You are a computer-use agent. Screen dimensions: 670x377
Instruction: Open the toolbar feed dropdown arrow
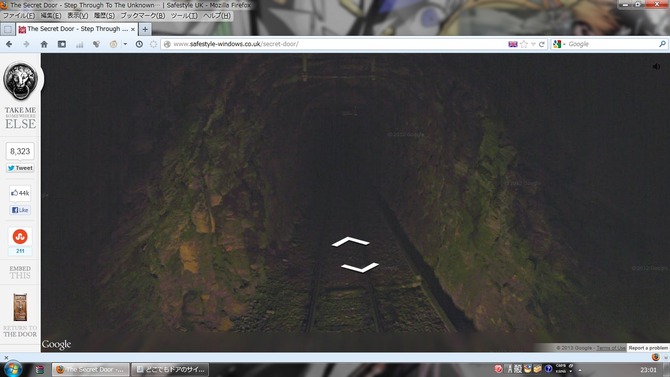pyautogui.click(x=125, y=44)
